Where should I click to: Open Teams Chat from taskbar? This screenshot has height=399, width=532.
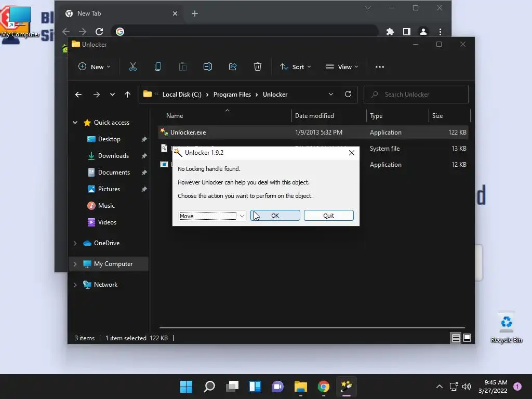tap(277, 387)
